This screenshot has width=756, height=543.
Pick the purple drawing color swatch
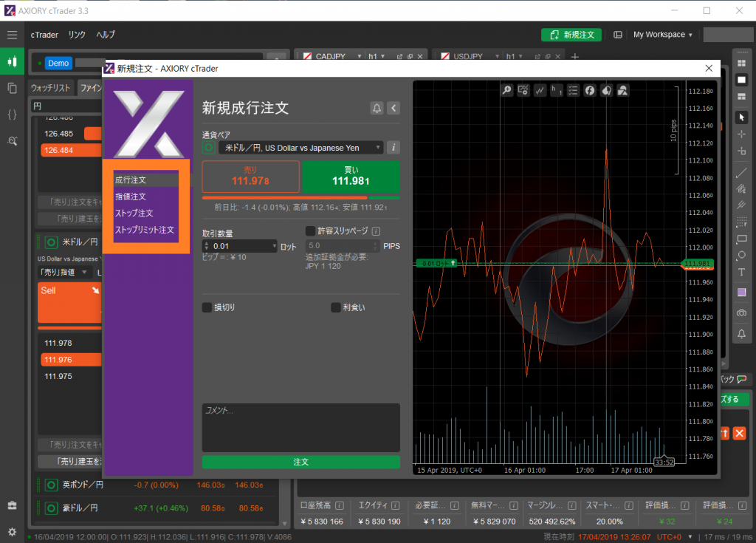pos(741,292)
